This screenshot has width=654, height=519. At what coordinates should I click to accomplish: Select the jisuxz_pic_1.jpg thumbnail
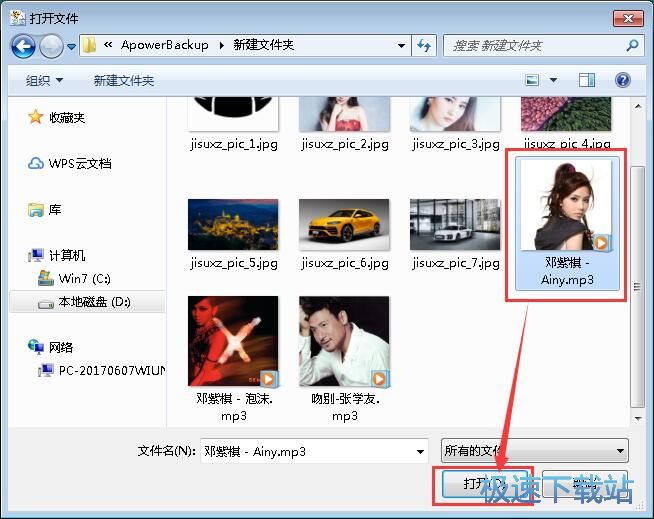233,113
